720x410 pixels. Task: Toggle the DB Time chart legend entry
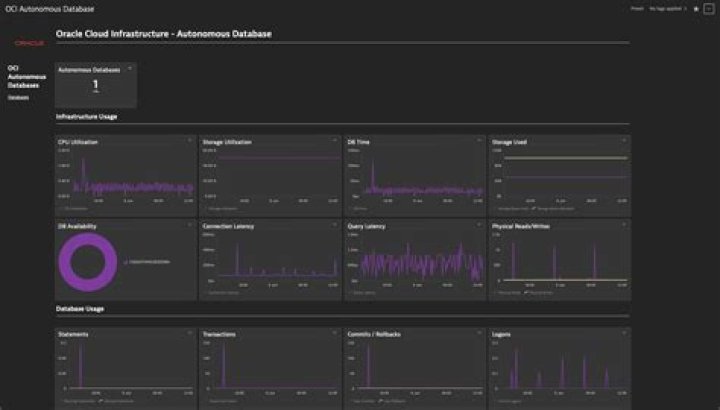[358, 209]
